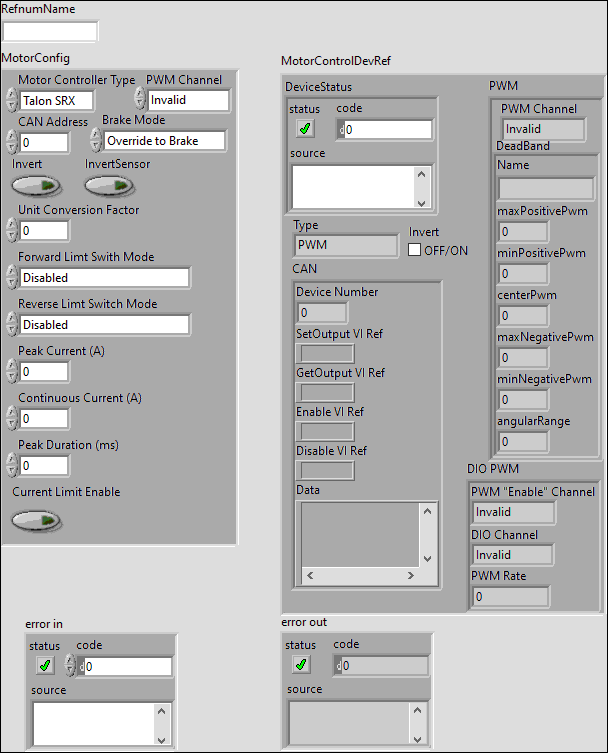Screen dimensions: 608x753
Task: Click the PWM Rate value field
Action: [x=511, y=597]
